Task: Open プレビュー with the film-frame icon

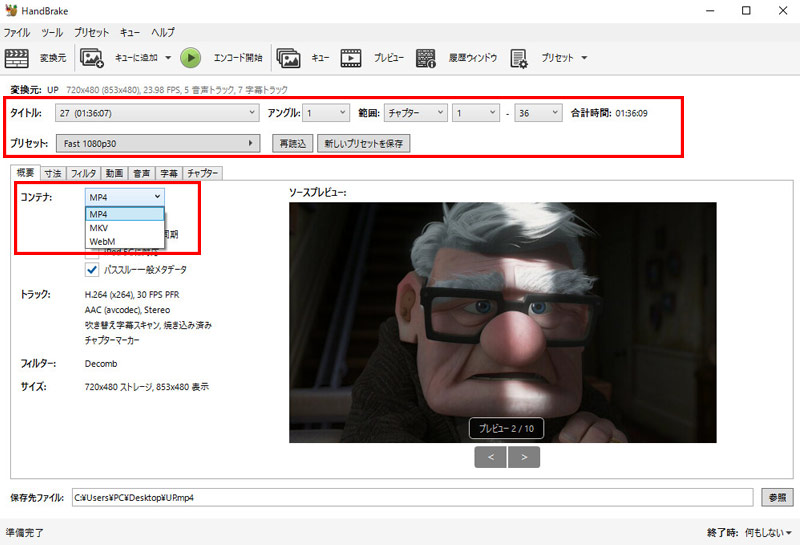Action: (351, 58)
